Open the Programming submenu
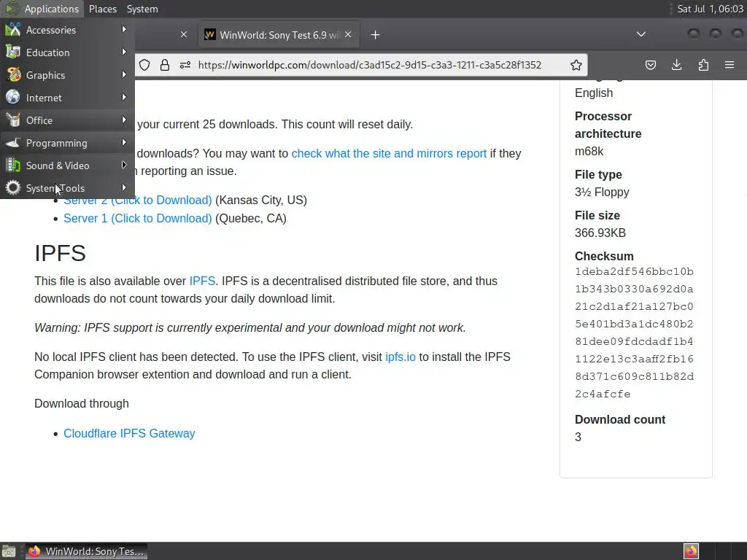Screen dimensions: 747x560 coord(67,143)
